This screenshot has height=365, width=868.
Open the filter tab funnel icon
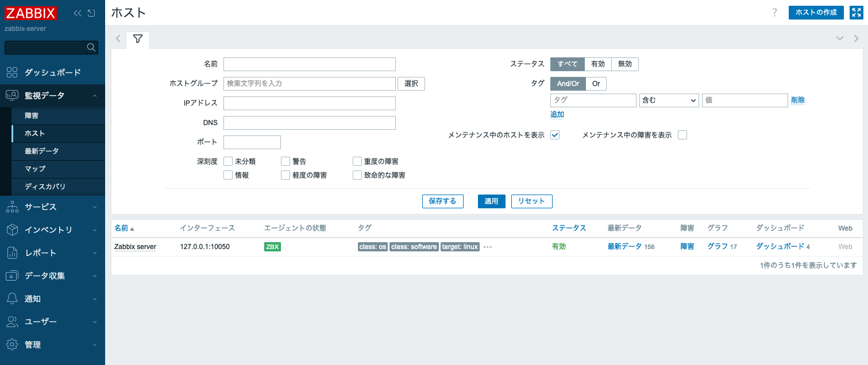coord(137,39)
